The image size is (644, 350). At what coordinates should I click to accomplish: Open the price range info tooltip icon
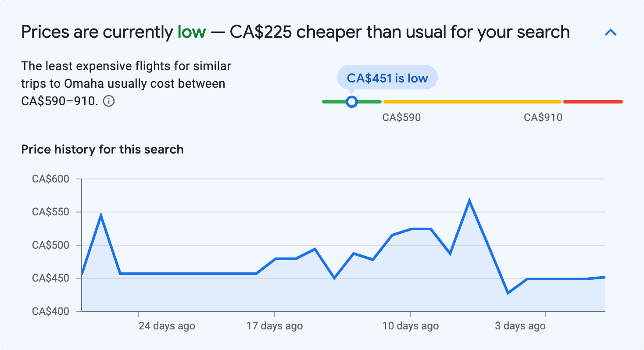(109, 101)
